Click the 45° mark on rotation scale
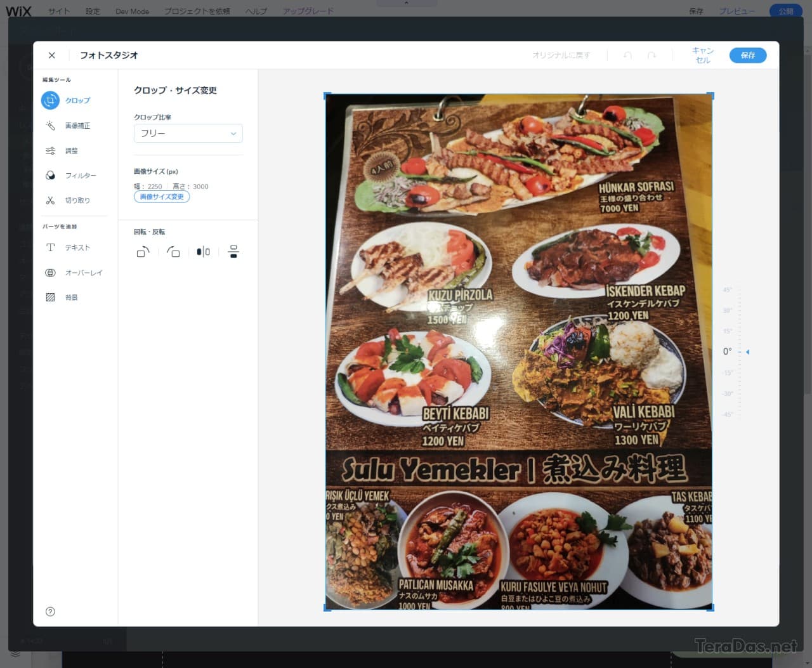The width and height of the screenshot is (812, 668). [x=727, y=290]
